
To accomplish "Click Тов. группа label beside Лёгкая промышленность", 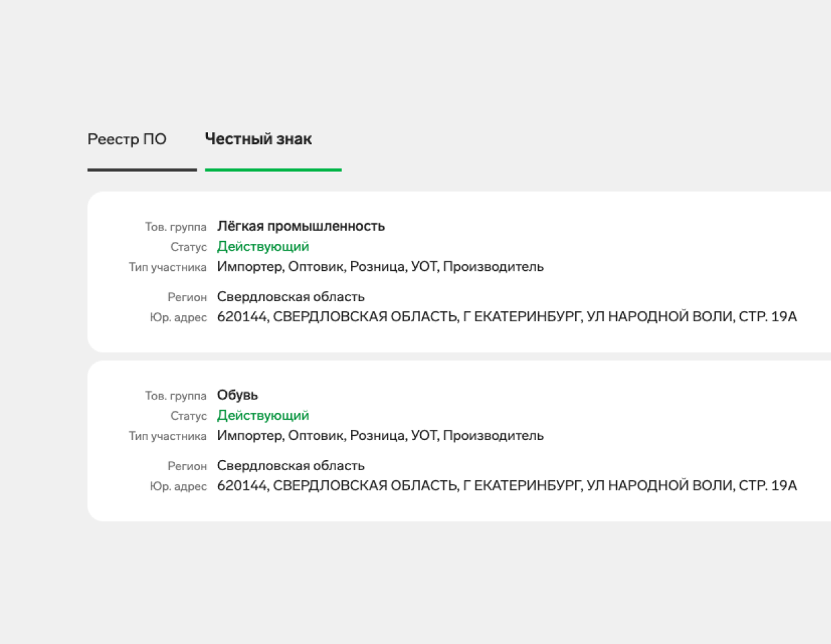I will pos(176,227).
